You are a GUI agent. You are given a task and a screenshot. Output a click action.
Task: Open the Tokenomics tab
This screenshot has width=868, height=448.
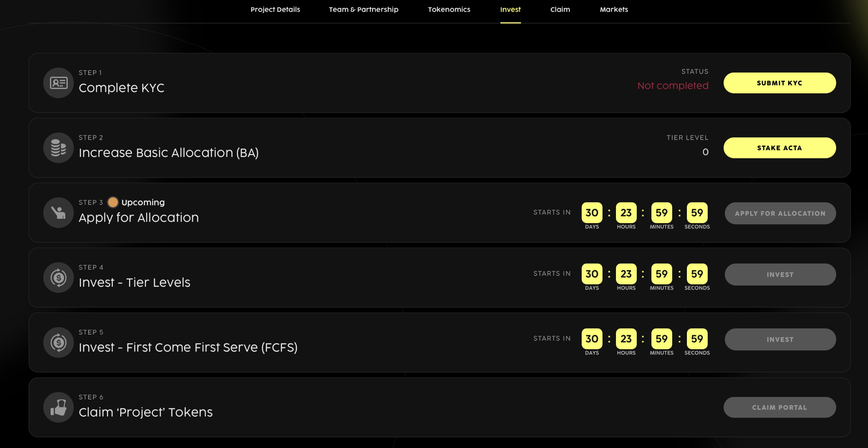pos(449,9)
